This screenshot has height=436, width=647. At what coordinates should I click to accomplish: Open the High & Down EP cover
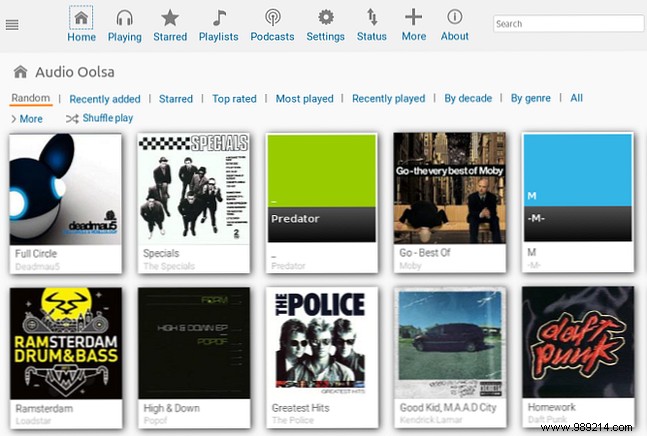[x=194, y=343]
